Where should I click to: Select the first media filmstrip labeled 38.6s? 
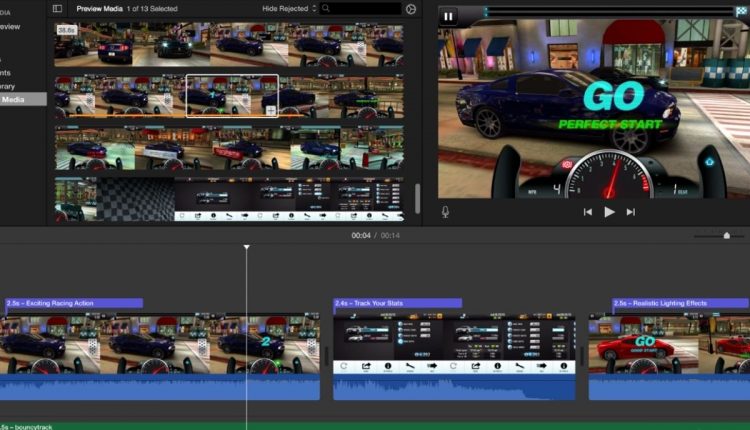[x=229, y=44]
